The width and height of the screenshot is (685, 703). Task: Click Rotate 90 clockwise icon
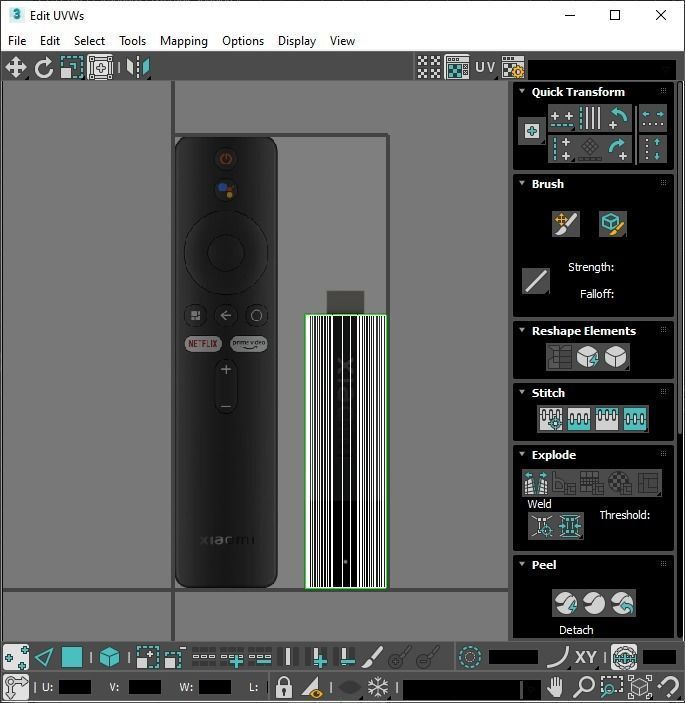618,149
